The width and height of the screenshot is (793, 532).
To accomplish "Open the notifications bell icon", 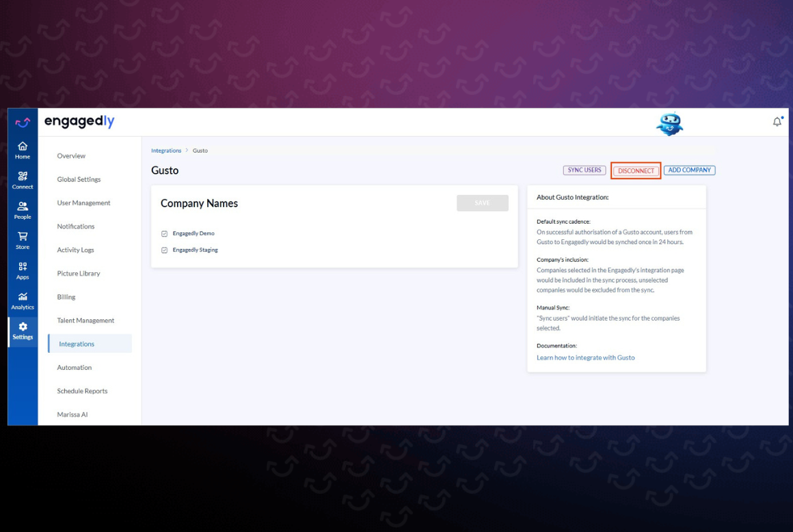I will 777,121.
